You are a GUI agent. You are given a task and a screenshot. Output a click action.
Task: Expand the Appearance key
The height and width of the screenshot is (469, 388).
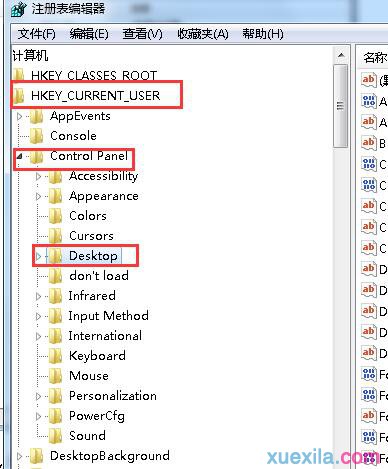tap(38, 196)
